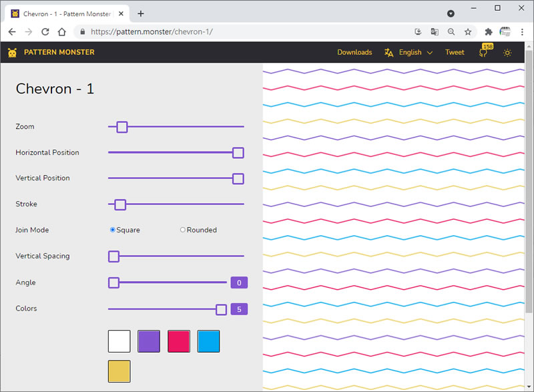Toggle the light/dark theme sun icon

tap(507, 53)
